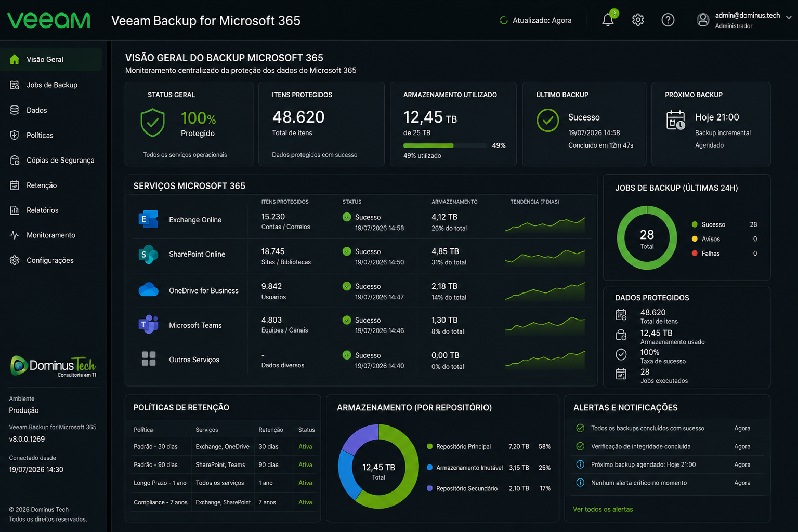Click the OneDrive for Business cloud icon

click(148, 290)
